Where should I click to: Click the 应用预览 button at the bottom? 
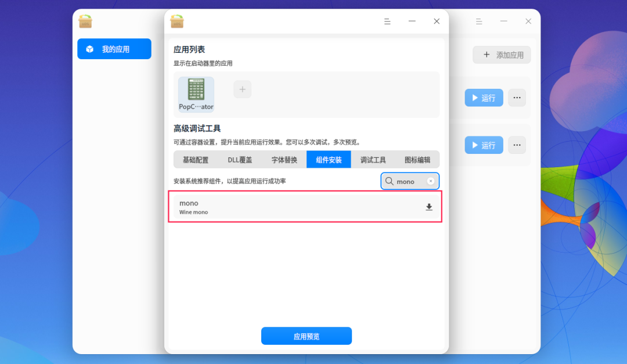(x=306, y=336)
